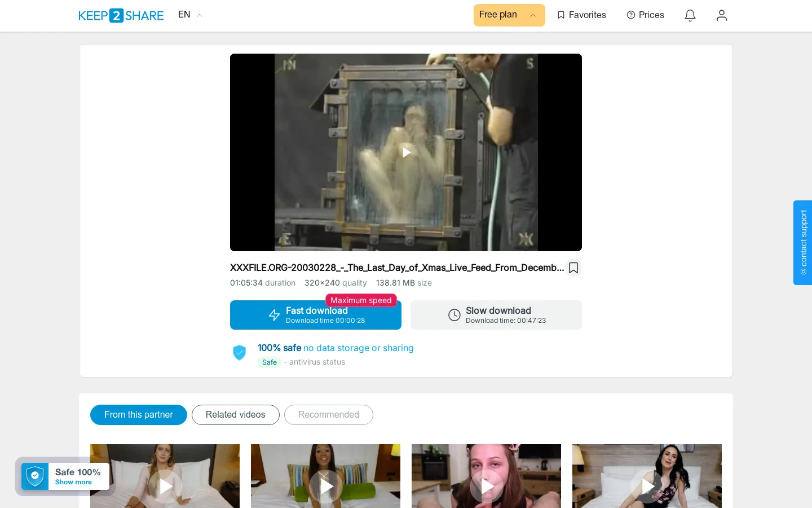This screenshot has width=812, height=508.
Task: Open the notifications bell
Action: pyautogui.click(x=690, y=15)
